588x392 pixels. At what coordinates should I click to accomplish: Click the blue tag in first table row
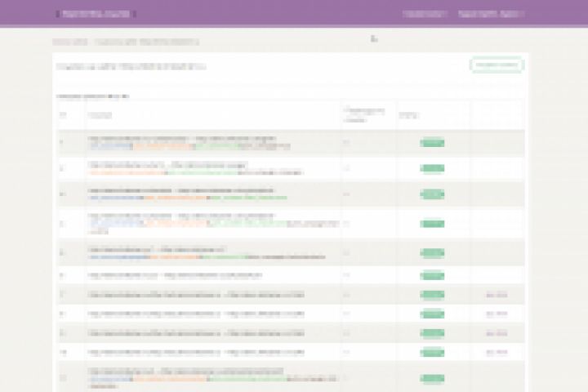click(110, 146)
